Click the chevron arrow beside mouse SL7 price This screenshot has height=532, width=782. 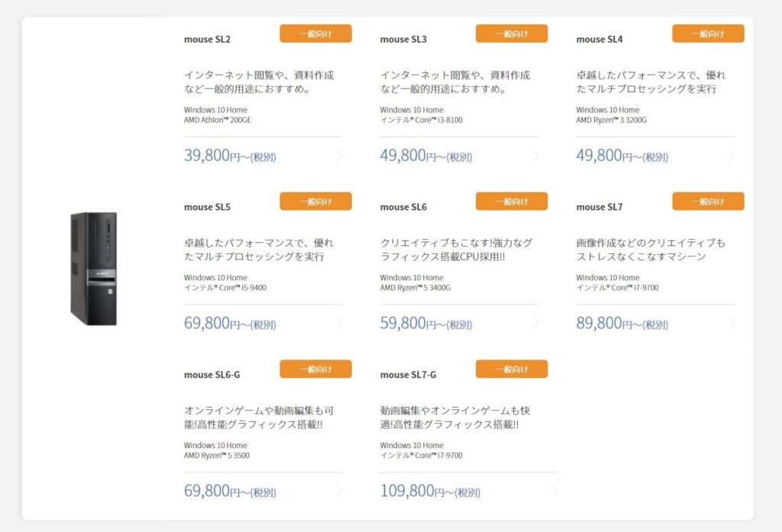point(732,324)
